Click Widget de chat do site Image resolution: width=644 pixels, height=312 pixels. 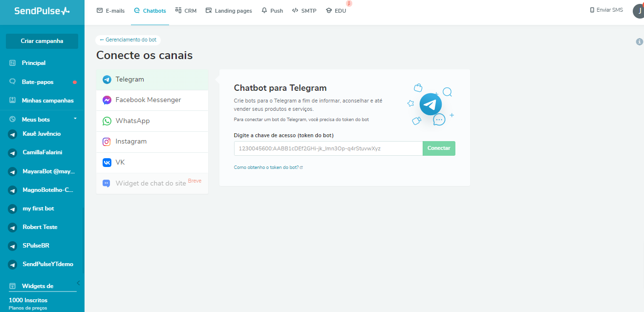click(152, 184)
